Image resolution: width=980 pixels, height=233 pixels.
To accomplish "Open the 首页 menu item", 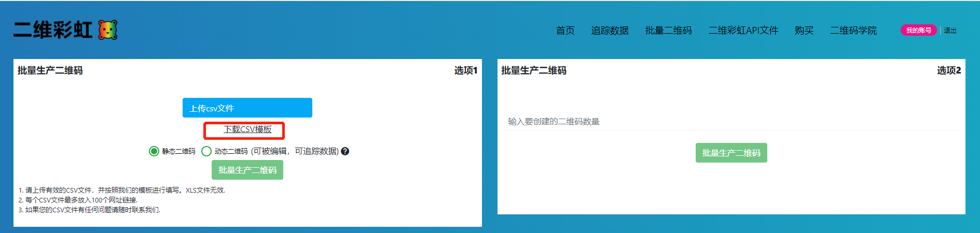I will click(x=565, y=31).
